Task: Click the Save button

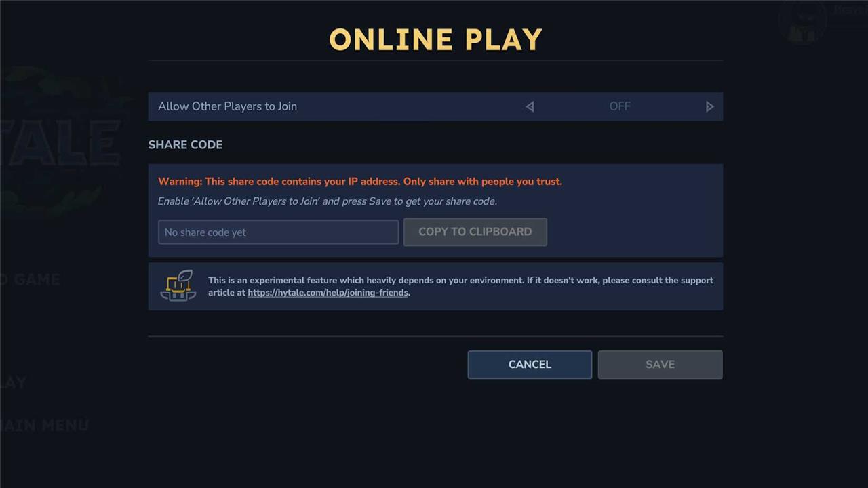Action: click(660, 364)
